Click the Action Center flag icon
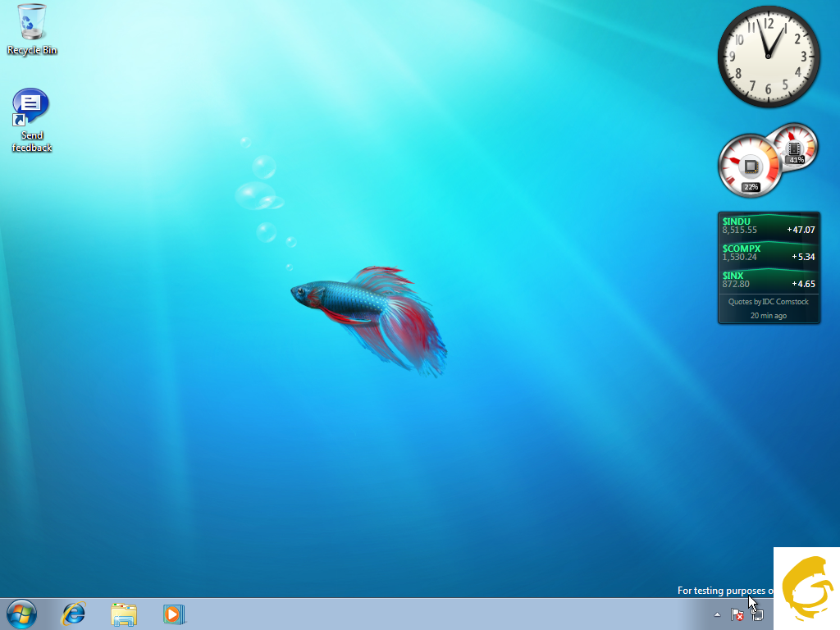The image size is (840, 630). (737, 614)
